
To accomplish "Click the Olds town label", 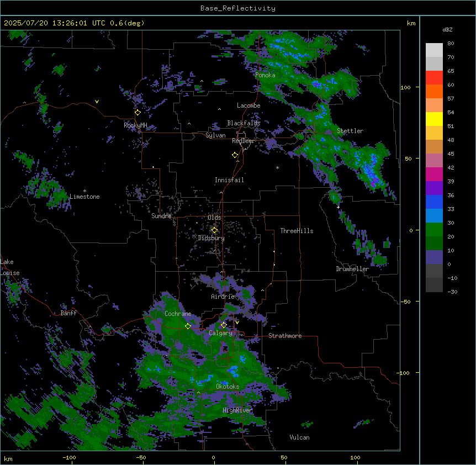I will click(214, 218).
